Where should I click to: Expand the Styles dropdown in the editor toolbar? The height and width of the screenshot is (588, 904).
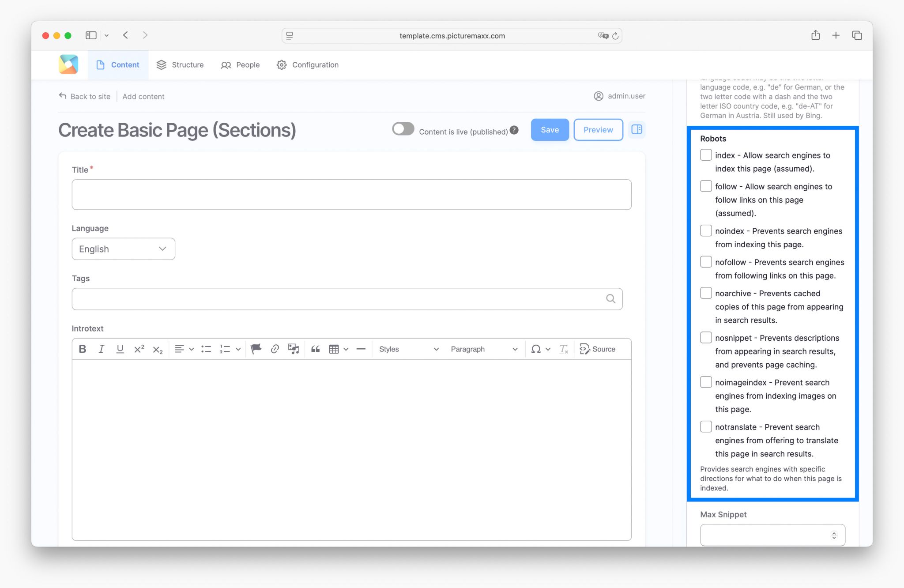point(407,349)
